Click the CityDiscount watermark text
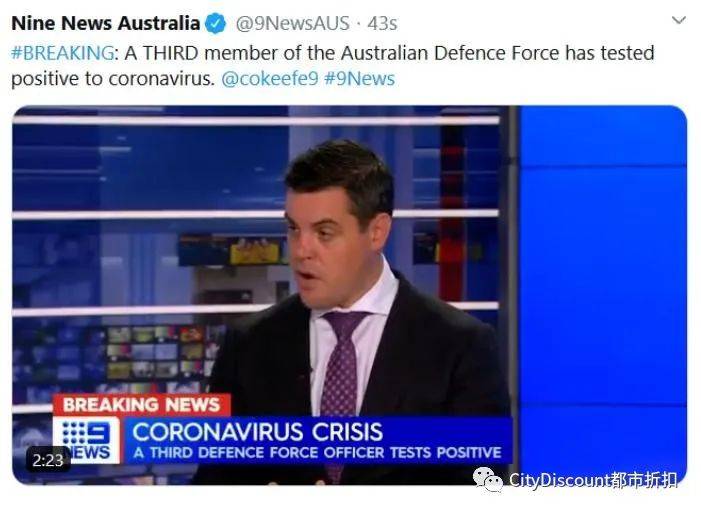The height and width of the screenshot is (513, 701). (593, 480)
